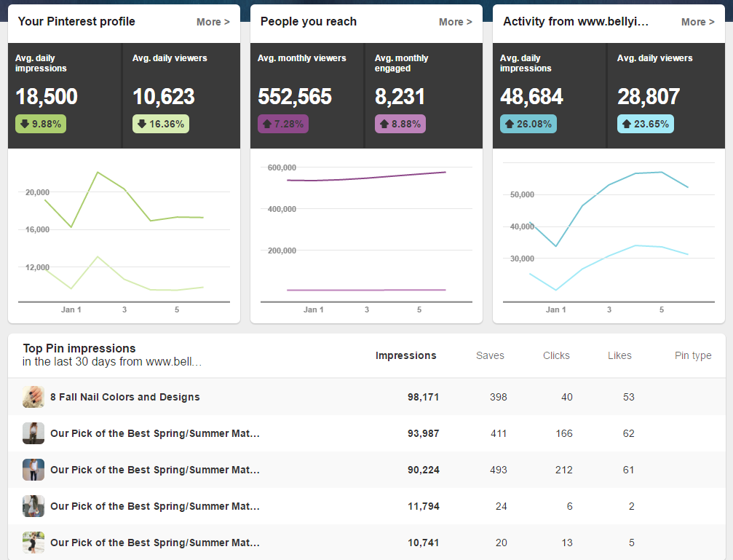Image resolution: width=733 pixels, height=560 pixels.
Task: Click the 26.08% increase badge
Action: coord(528,124)
